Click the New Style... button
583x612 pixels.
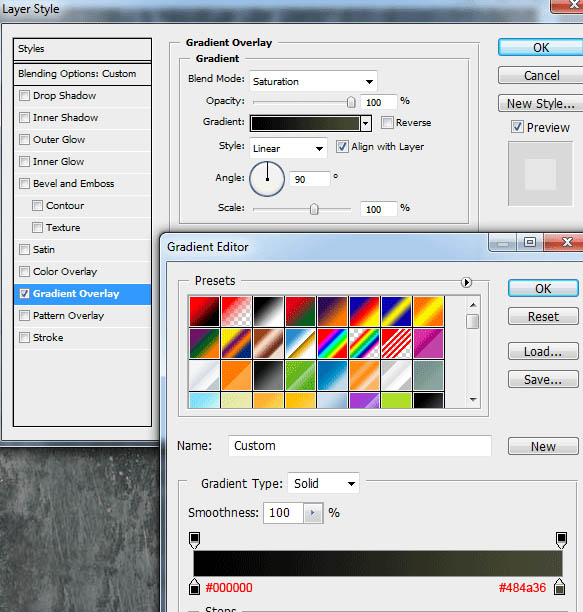(x=540, y=103)
